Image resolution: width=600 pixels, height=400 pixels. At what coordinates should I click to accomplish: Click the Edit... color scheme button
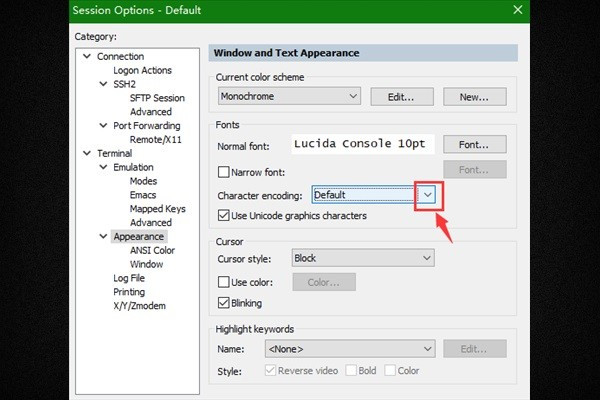click(x=401, y=97)
